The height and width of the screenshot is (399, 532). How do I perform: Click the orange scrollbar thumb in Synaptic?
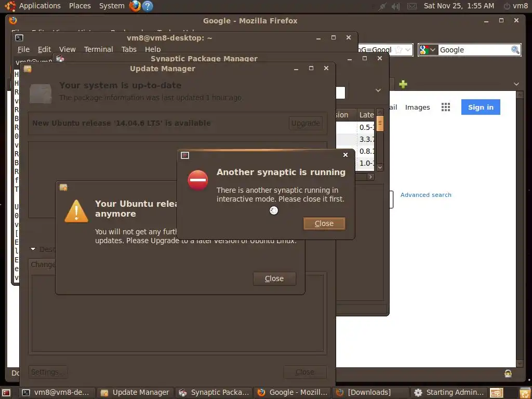380,124
